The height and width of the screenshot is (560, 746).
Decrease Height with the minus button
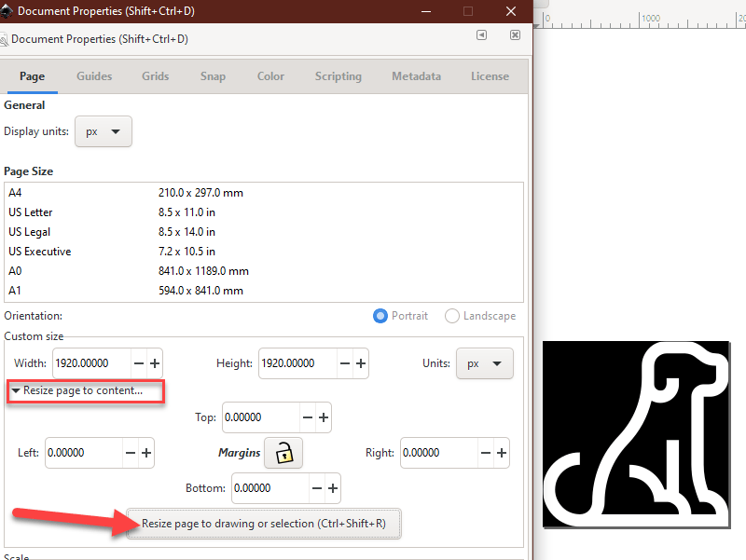(x=345, y=363)
